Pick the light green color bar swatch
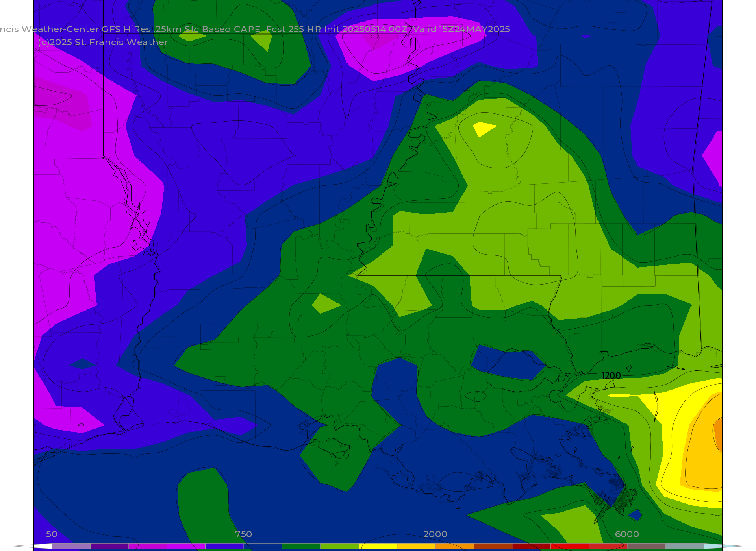The width and height of the screenshot is (756, 551). pyautogui.click(x=340, y=546)
